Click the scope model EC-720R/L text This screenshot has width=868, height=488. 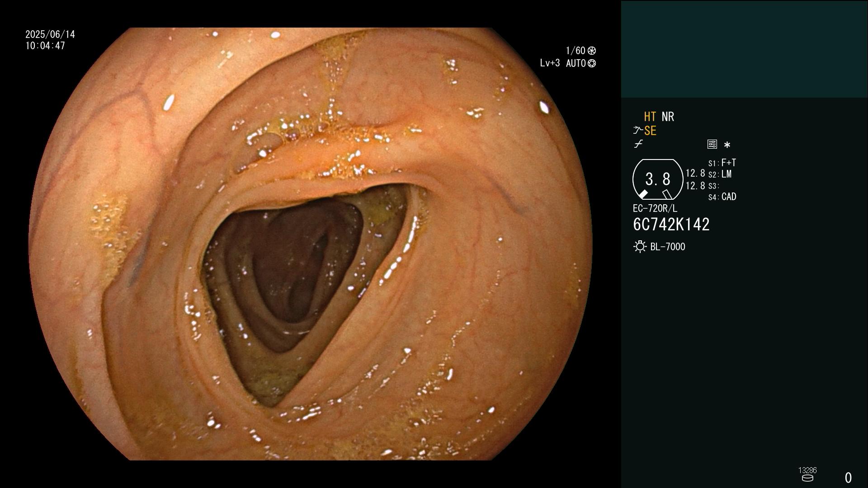655,208
